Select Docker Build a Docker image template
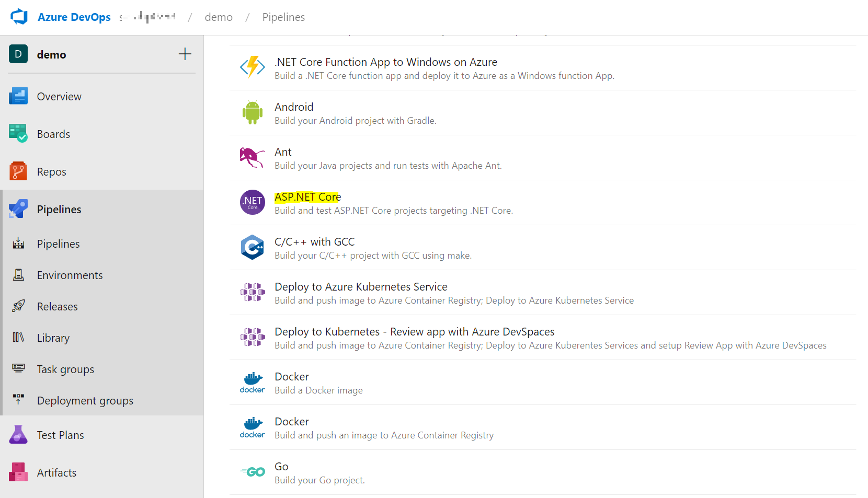868x498 pixels. (x=543, y=383)
